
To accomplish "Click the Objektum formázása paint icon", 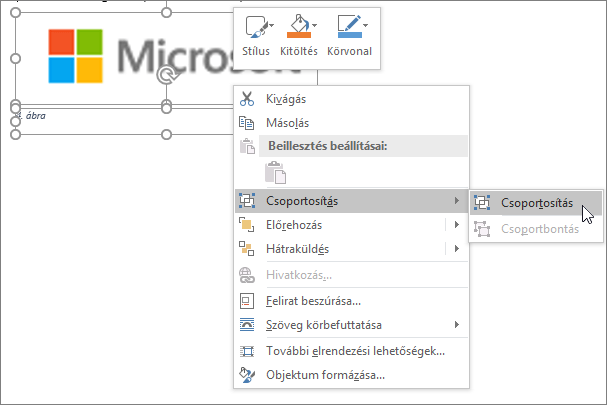I will pyautogui.click(x=247, y=375).
